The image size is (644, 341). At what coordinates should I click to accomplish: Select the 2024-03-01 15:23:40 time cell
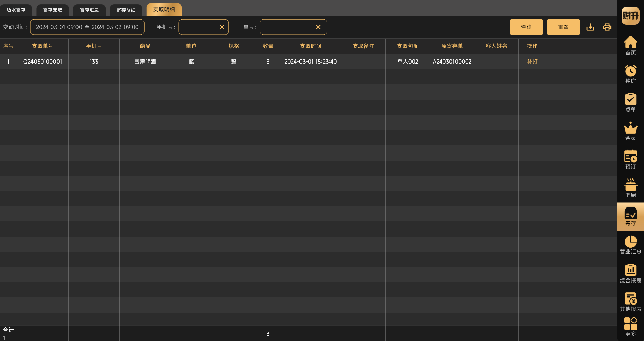(311, 62)
